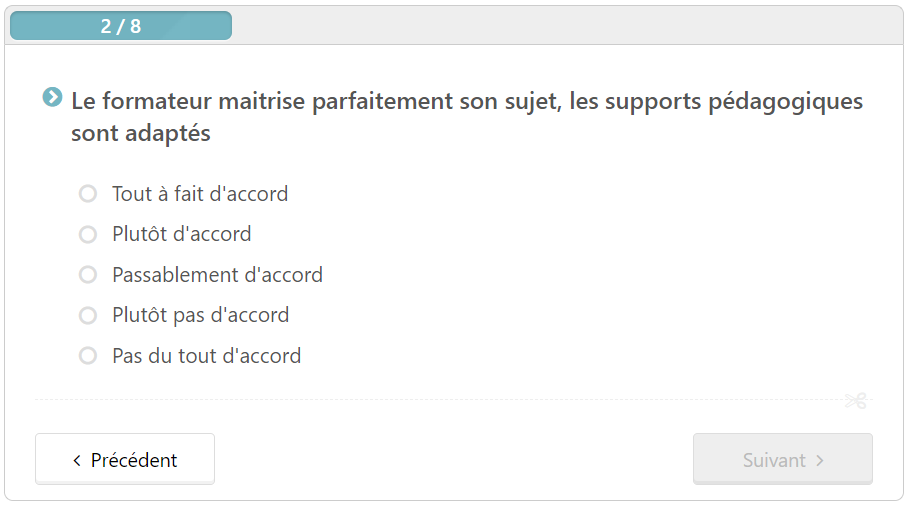Click the filled 2 / 8 progress indicator

[x=121, y=26]
